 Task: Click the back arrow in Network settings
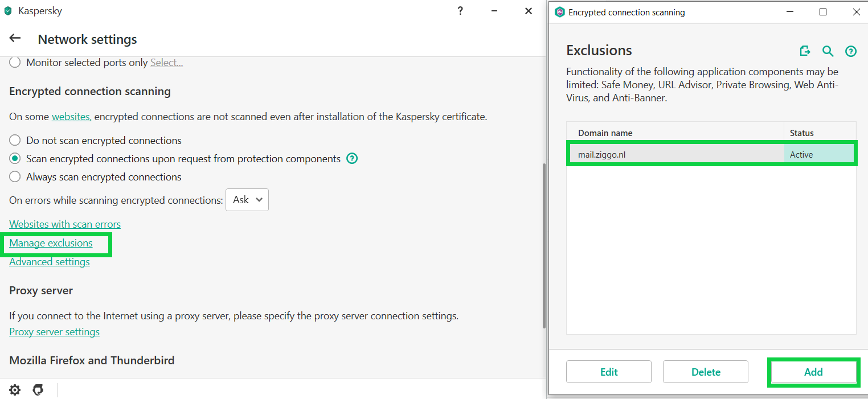point(15,39)
